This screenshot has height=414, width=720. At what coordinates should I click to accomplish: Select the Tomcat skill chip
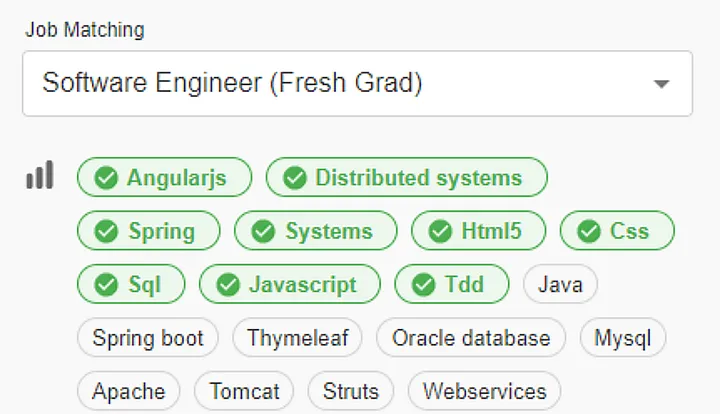tap(244, 390)
